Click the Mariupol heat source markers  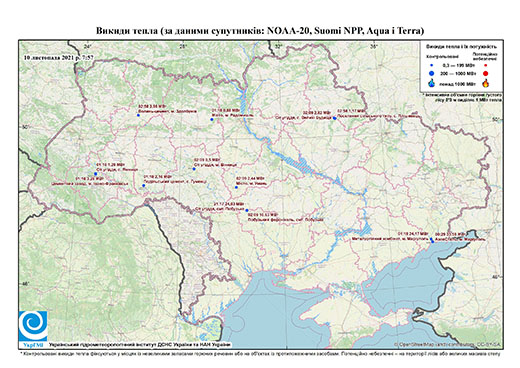tap(432, 240)
